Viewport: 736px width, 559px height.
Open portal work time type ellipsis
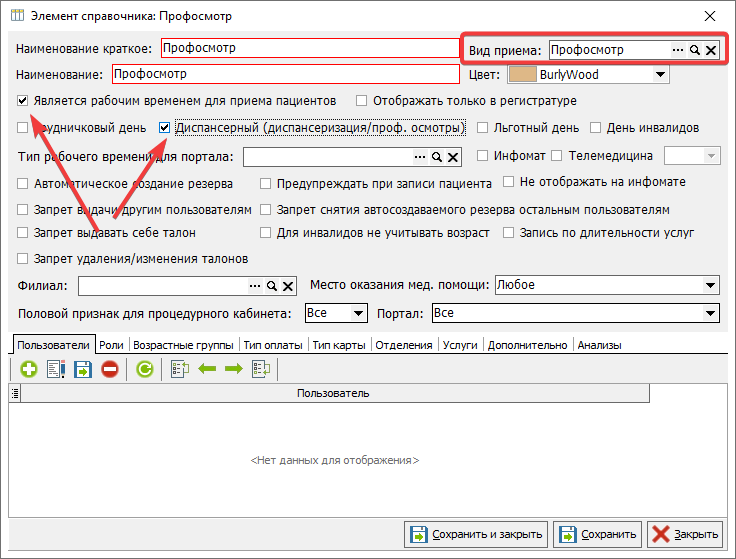point(420,157)
